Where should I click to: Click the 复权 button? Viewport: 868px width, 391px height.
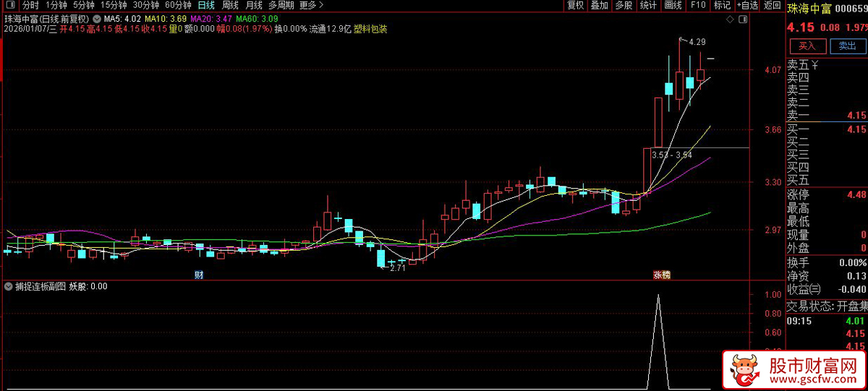tap(576, 5)
